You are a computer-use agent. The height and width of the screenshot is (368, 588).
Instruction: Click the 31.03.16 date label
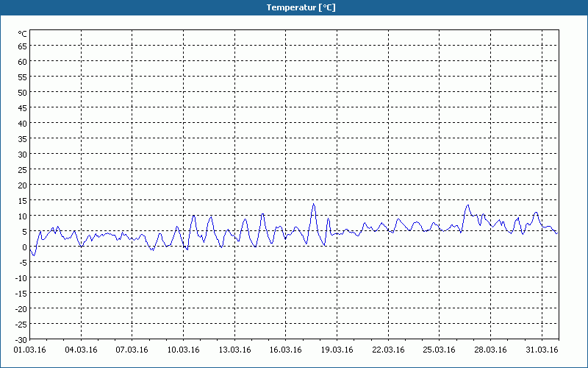(542, 350)
